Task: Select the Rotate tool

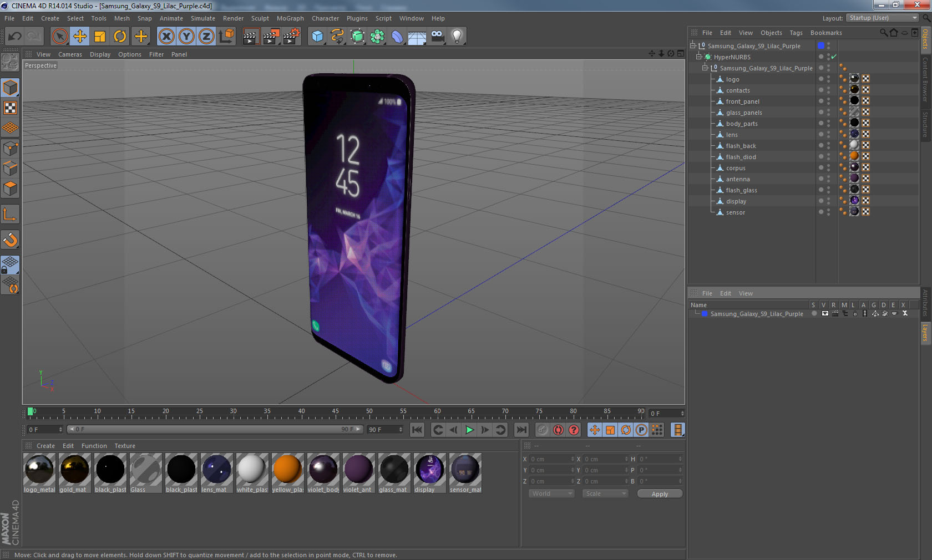Action: [120, 37]
